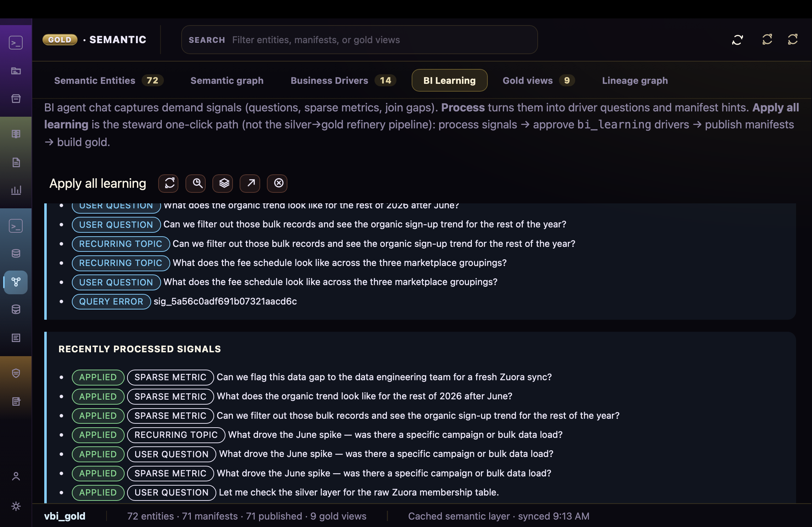Click the GOLD badge in the header
The width and height of the screenshot is (812, 527).
tap(60, 40)
